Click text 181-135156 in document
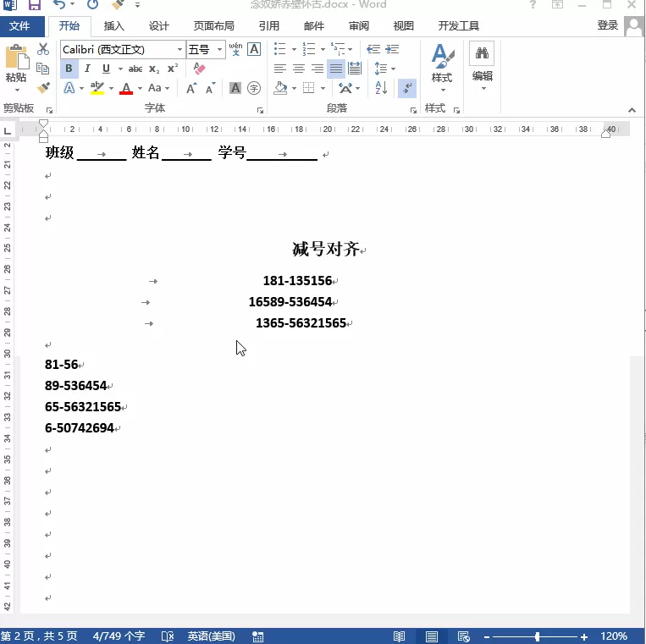 click(297, 281)
